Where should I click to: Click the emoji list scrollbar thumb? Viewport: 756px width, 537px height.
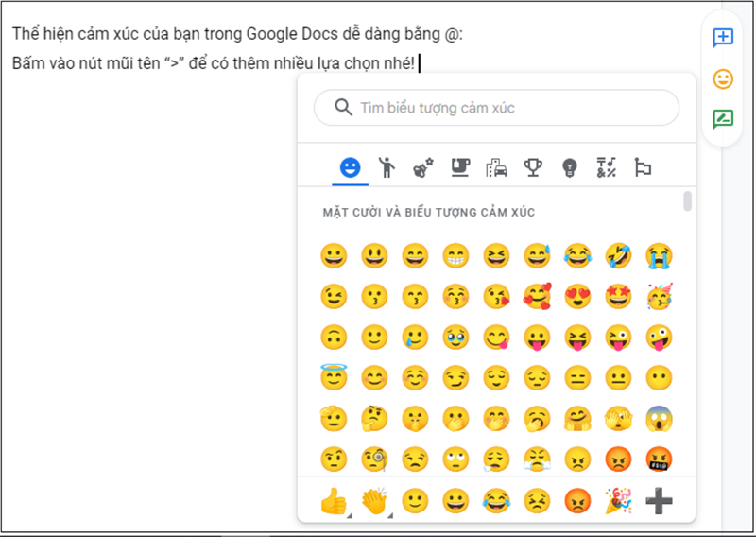tap(688, 201)
